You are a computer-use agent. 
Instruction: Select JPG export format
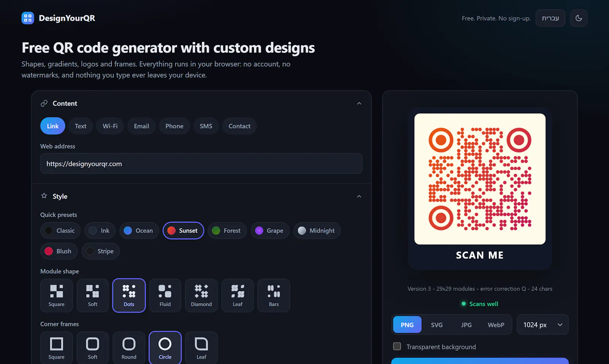pos(466,325)
